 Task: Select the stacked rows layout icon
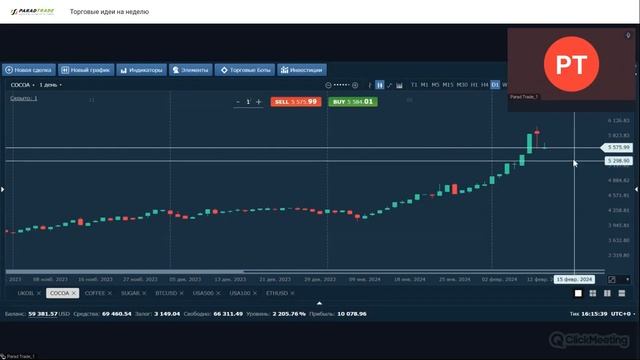622,293
